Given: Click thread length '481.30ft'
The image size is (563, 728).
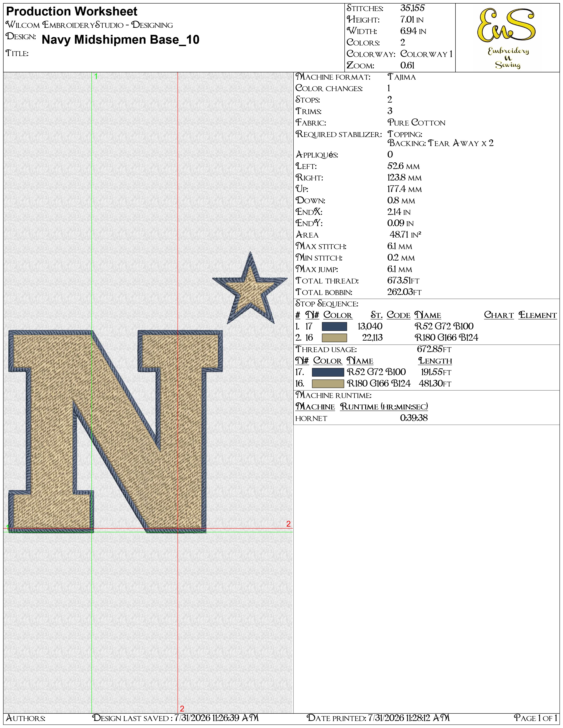Looking at the screenshot, I should (435, 384).
